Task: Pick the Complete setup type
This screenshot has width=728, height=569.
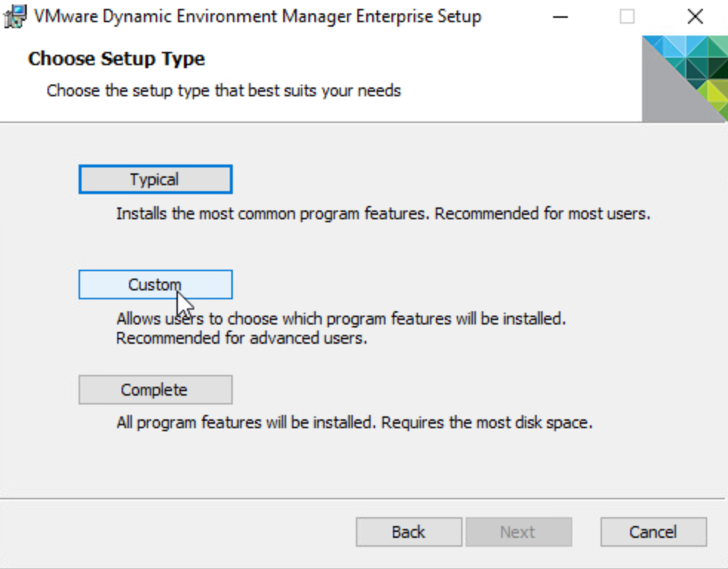Action: (x=155, y=390)
